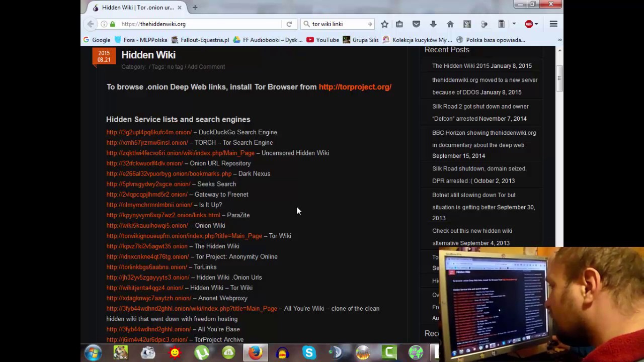This screenshot has height=362, width=644.
Task: Open the Kolekcja kucyków My bookmark
Action: tap(418, 40)
